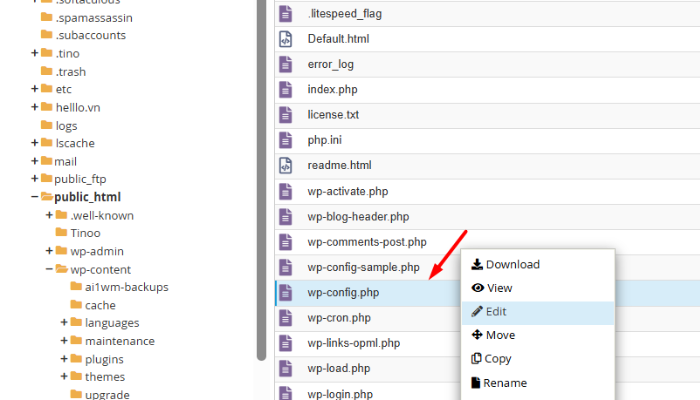Click the .subaccounts folder icon
This screenshot has width=700, height=400.
(x=46, y=34)
